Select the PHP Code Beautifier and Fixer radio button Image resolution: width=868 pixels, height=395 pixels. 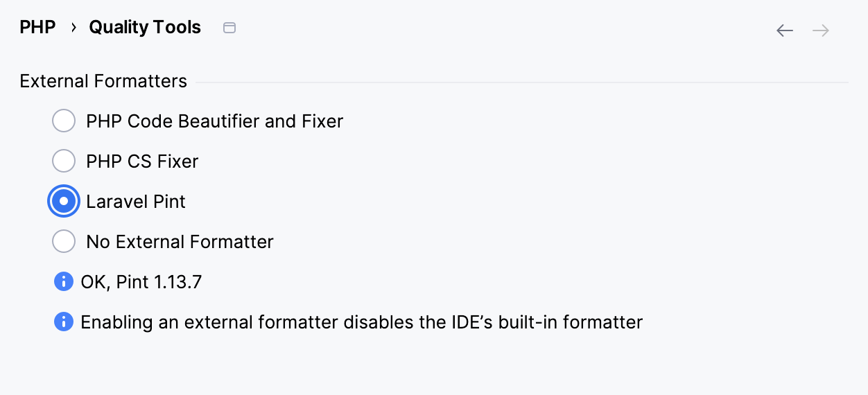pos(64,121)
